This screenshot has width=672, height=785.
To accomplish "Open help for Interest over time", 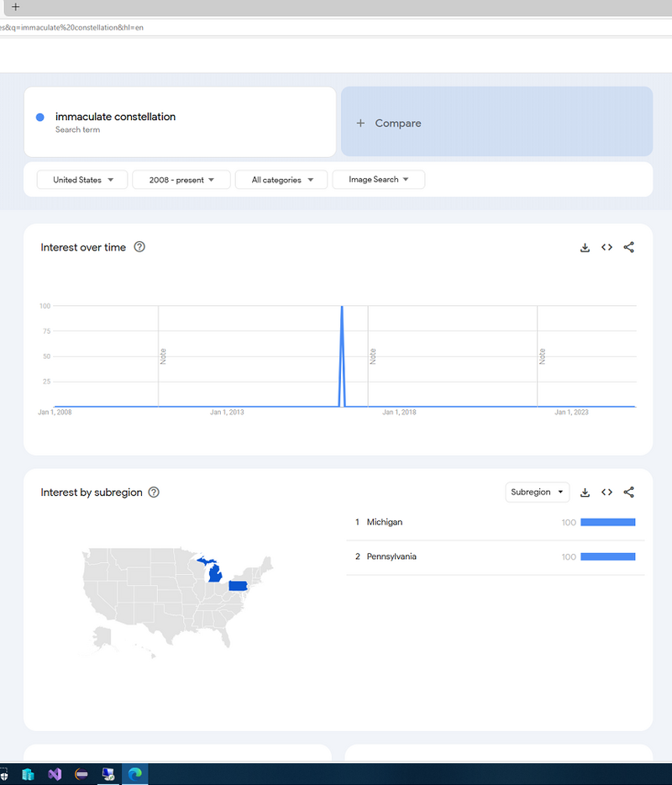I will 139,247.
